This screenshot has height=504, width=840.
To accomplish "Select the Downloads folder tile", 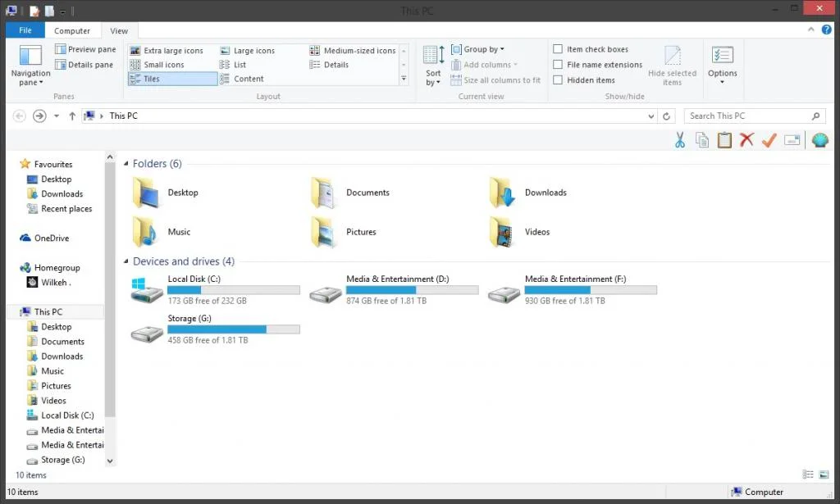I will [527, 193].
